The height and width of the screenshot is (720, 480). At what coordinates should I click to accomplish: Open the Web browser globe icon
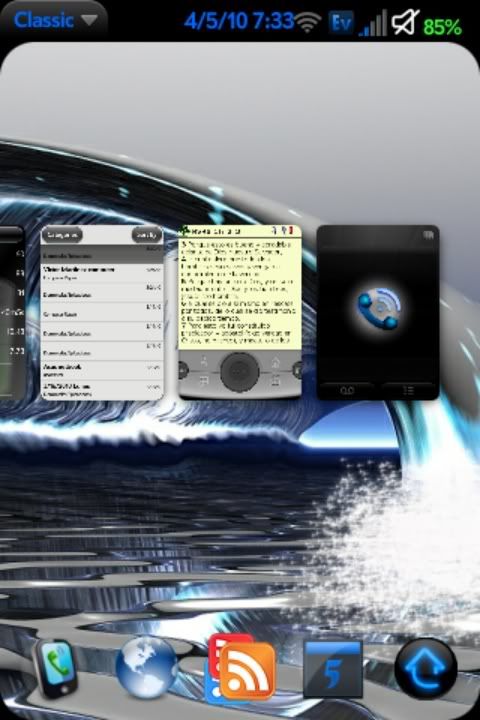click(x=146, y=667)
